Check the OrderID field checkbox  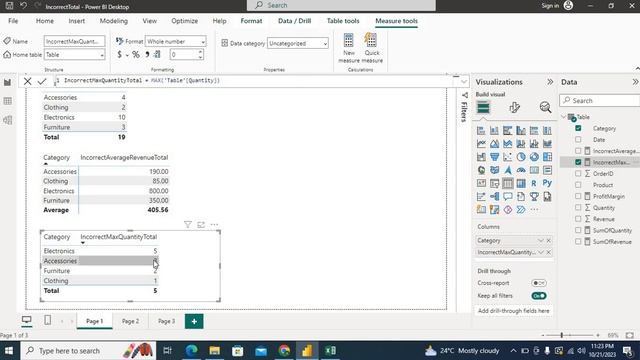click(578, 173)
